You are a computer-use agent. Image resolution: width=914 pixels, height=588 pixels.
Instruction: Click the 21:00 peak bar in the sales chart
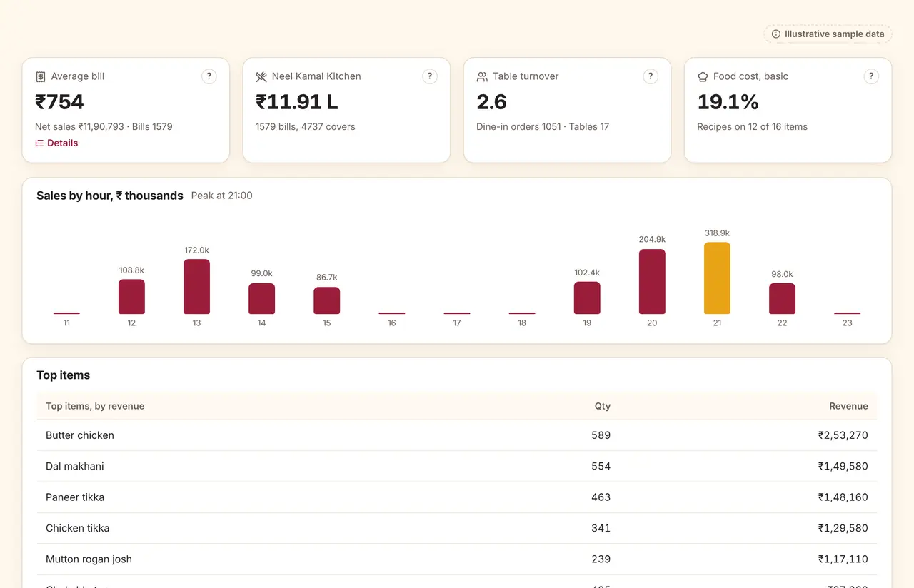[717, 278]
